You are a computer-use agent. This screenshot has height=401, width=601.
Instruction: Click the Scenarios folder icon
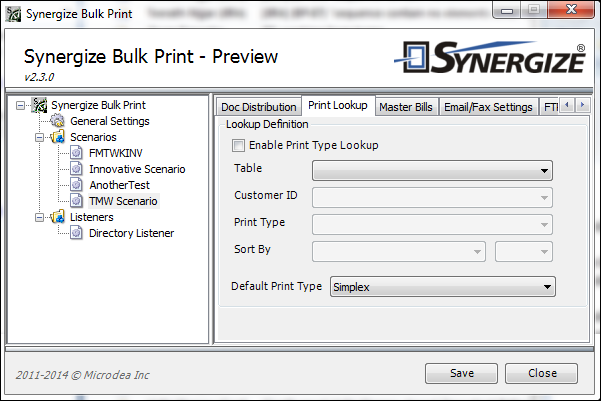click(x=57, y=137)
